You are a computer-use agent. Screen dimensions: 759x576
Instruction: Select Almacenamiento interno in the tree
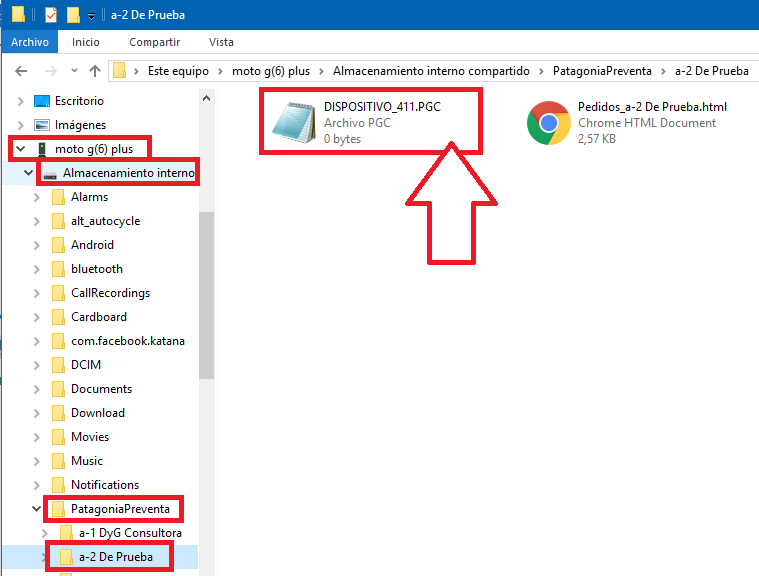pyautogui.click(x=129, y=172)
